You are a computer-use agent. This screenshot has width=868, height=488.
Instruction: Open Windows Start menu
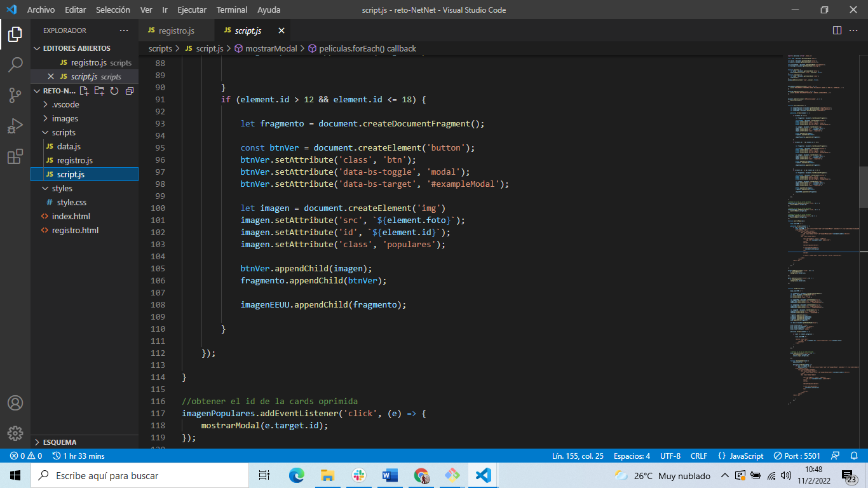pos(15,475)
